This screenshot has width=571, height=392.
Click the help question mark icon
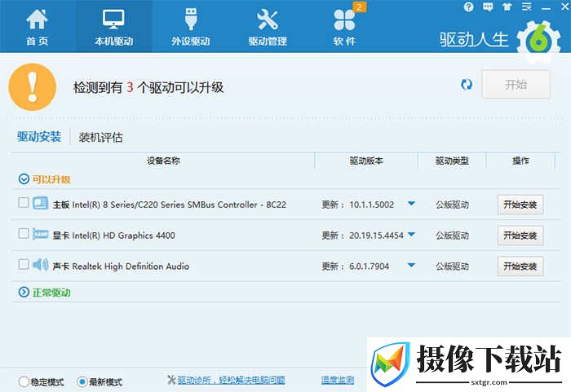point(469,7)
